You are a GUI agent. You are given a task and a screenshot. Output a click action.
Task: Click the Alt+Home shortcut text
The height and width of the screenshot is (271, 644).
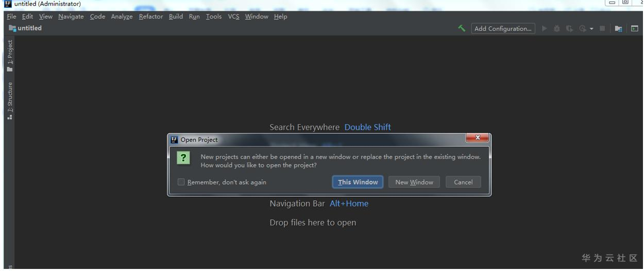tap(349, 204)
